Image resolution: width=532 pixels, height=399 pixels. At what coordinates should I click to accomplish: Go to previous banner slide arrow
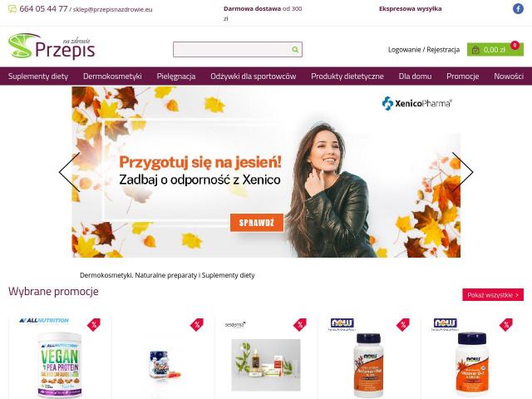70,172
